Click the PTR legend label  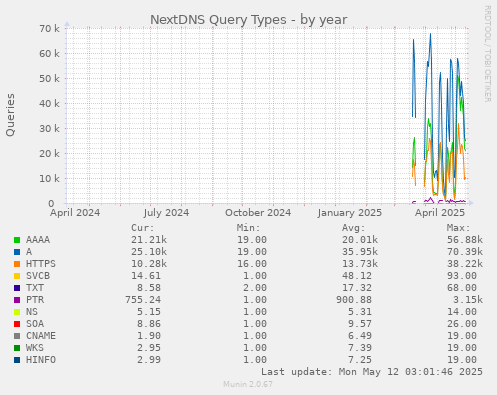coord(35,300)
